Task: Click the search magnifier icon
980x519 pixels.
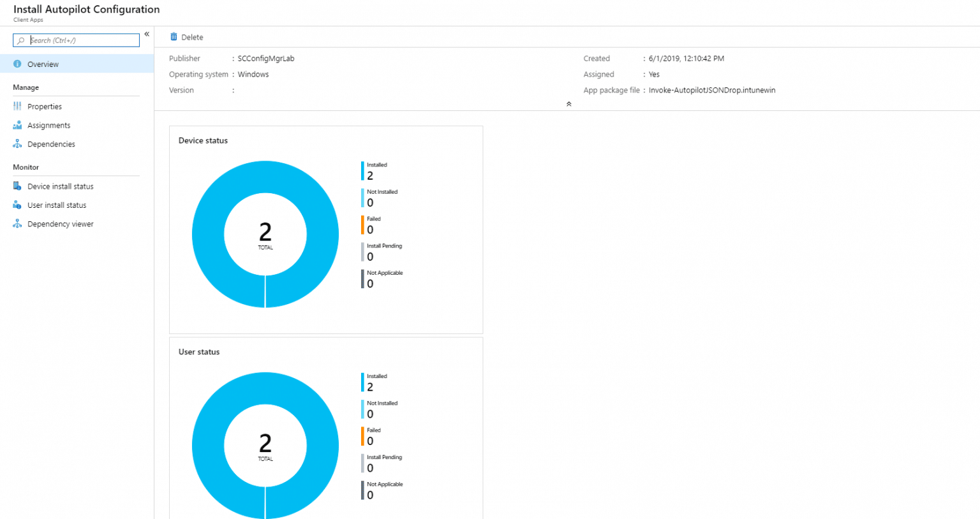Action: pos(21,40)
